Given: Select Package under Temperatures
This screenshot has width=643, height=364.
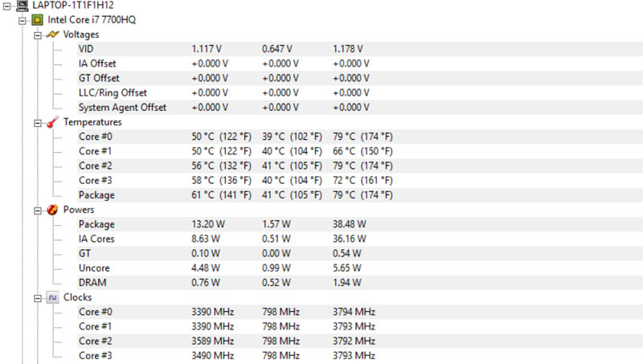Looking at the screenshot, I should [360, 195].
